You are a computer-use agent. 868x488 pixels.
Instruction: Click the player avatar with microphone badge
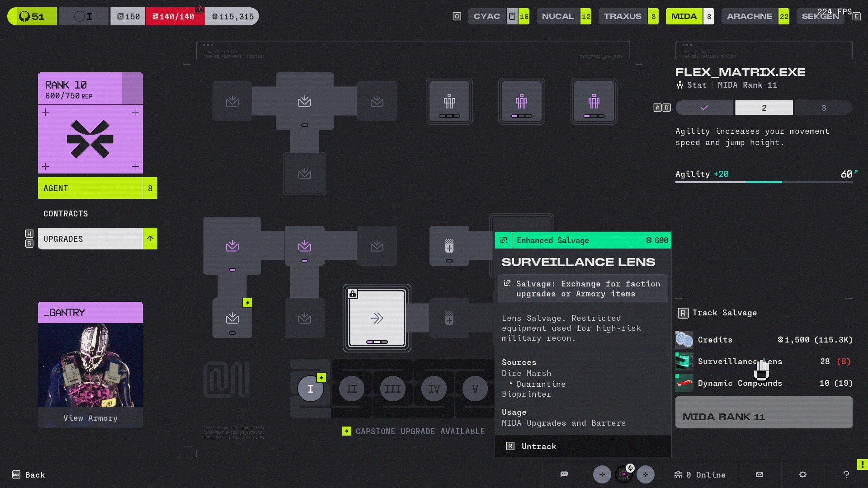(624, 474)
